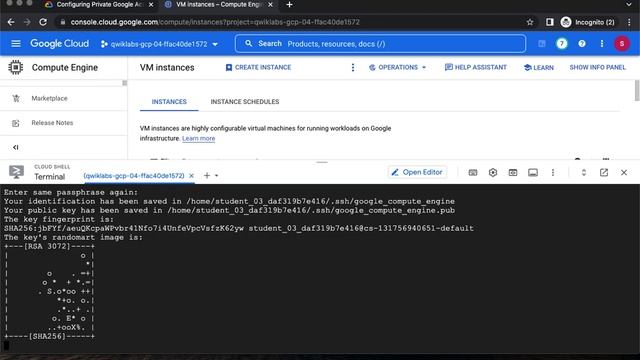This screenshot has height=360, width=640.
Task: Click the SHA256 fingerprint line in terminal
Action: click(x=238, y=228)
